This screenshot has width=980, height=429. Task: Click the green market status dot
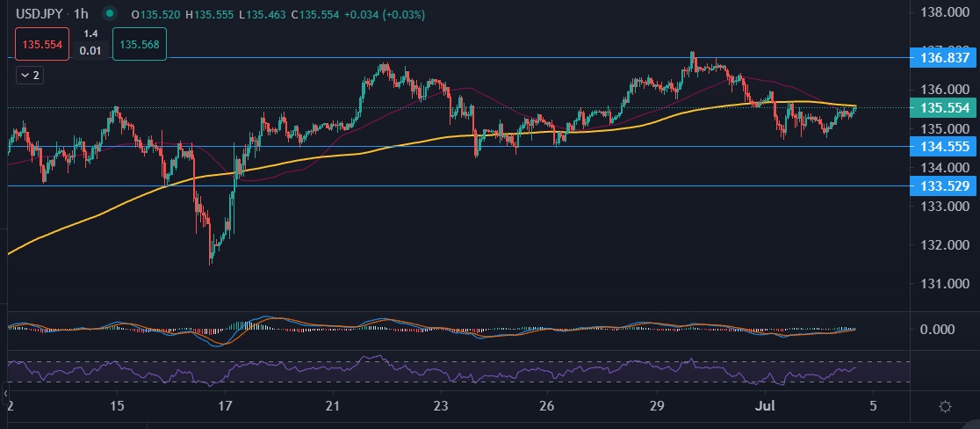111,13
